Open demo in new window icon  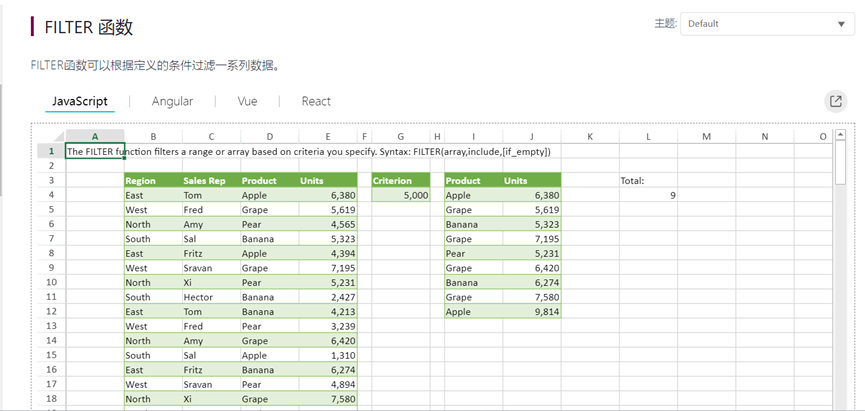coord(835,102)
